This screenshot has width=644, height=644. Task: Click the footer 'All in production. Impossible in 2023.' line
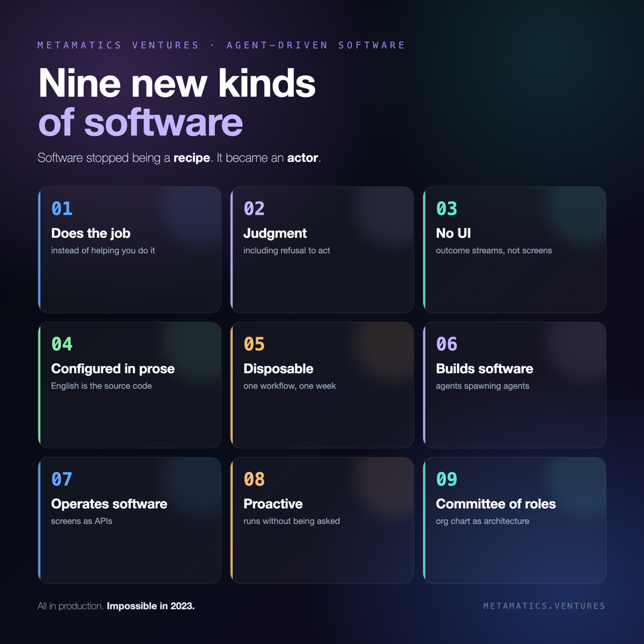click(116, 606)
